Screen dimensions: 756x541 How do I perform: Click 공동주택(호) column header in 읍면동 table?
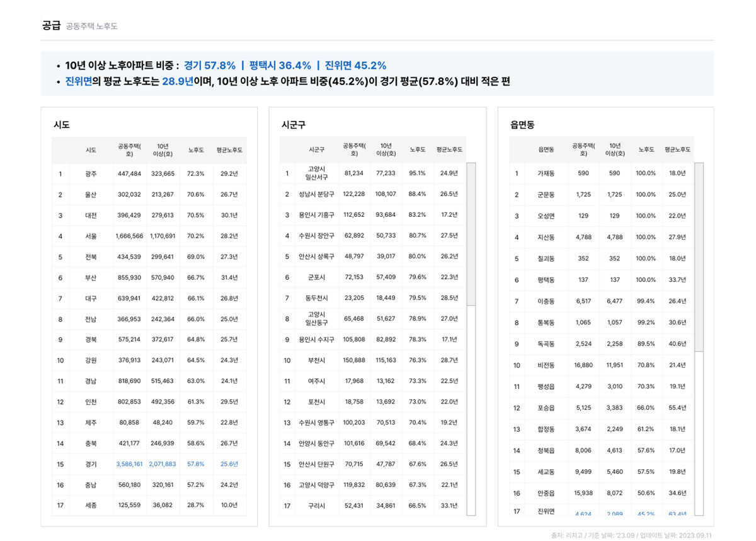[x=583, y=149]
